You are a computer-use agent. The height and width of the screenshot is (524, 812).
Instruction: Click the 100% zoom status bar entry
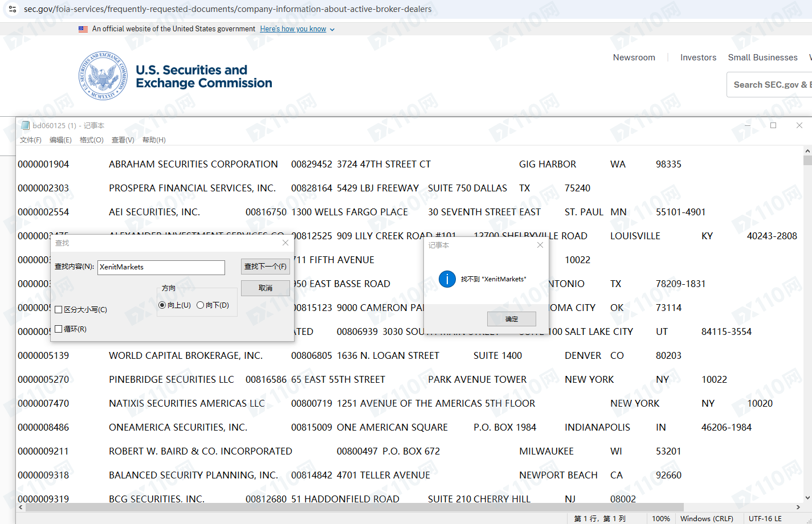(661, 518)
